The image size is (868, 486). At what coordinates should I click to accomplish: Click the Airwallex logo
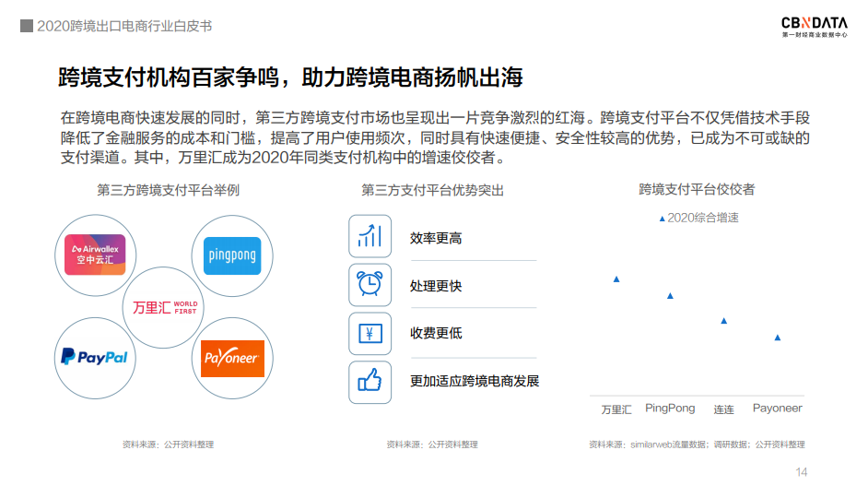(x=95, y=255)
